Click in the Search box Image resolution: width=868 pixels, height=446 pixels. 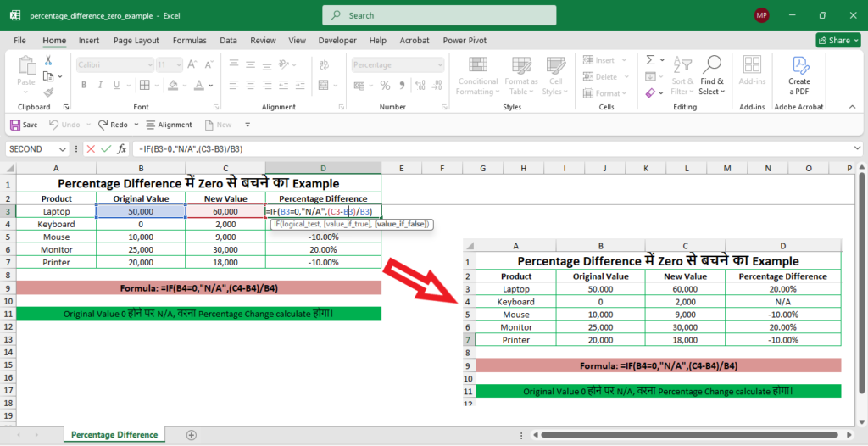click(440, 15)
